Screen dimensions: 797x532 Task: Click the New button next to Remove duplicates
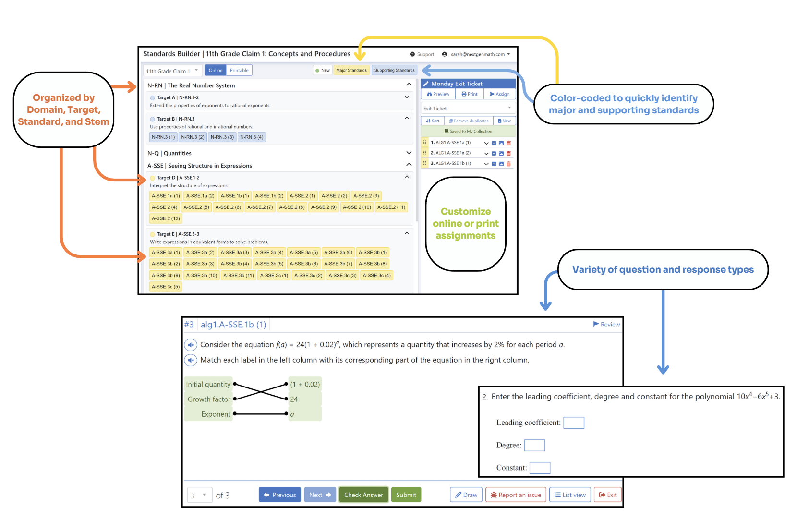504,121
